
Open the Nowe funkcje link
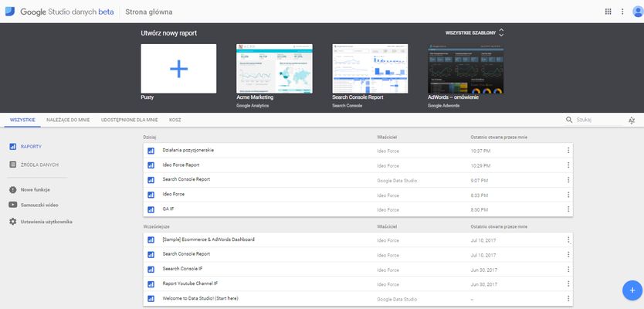[36, 190]
